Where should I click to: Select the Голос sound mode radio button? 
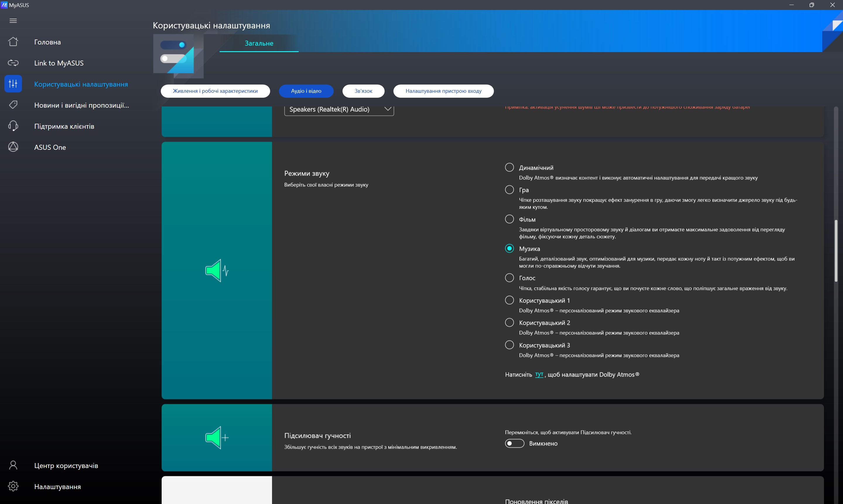(509, 278)
